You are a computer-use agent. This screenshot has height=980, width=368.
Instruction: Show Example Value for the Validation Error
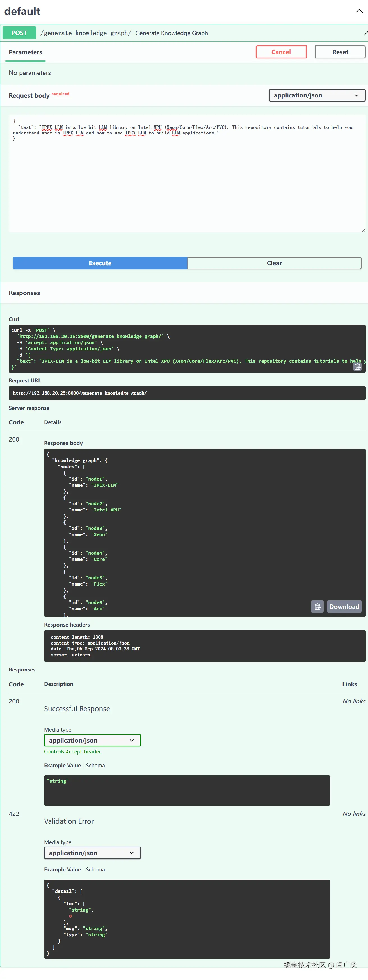[x=62, y=869]
